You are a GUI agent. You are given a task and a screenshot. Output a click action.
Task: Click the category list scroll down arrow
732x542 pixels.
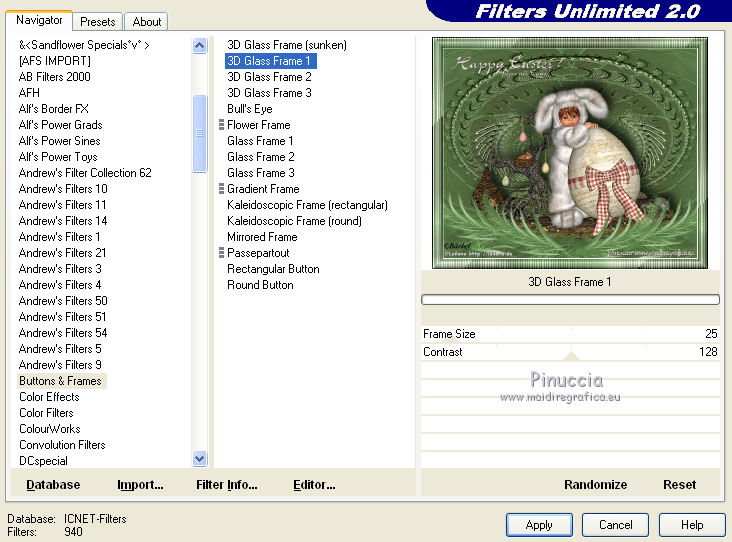pos(199,458)
